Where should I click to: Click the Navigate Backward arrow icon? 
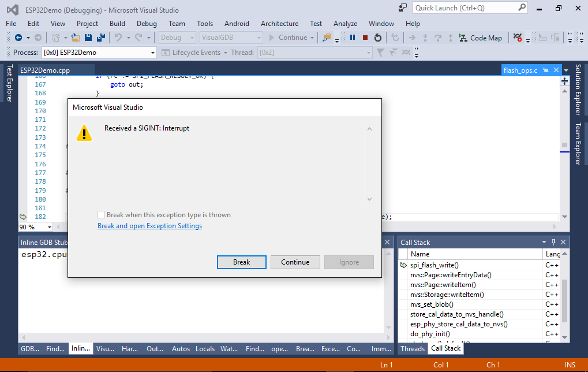(x=18, y=38)
